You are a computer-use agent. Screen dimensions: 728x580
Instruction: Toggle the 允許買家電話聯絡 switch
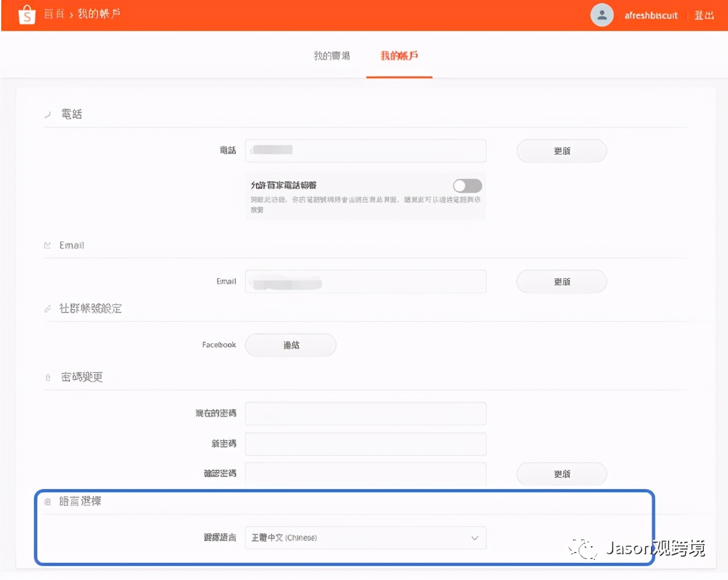click(x=467, y=186)
